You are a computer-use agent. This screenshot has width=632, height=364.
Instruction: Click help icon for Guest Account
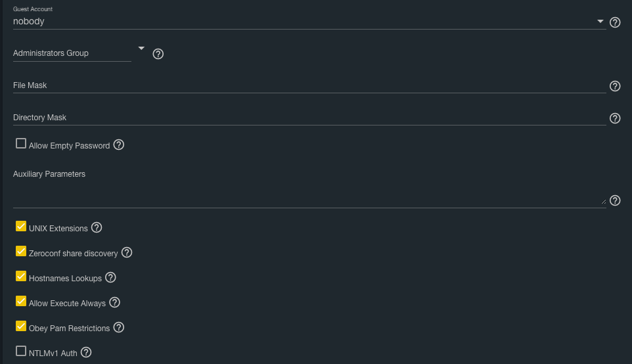[x=615, y=22]
